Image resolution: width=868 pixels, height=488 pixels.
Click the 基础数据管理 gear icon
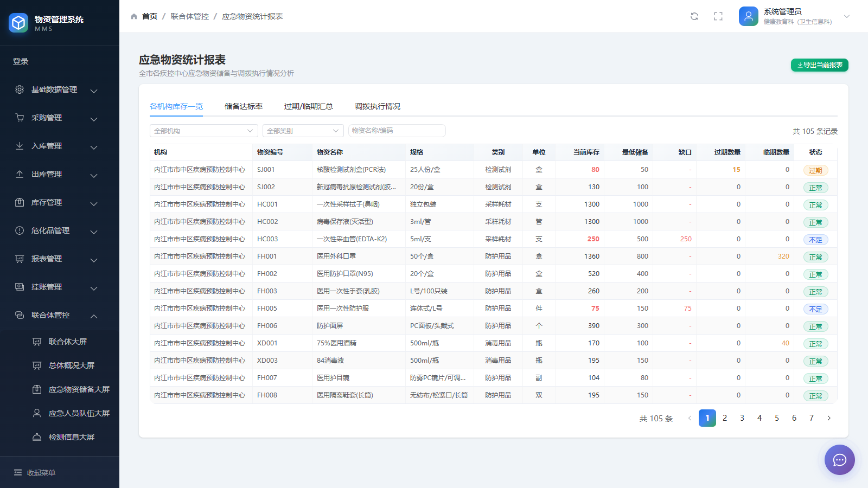pyautogui.click(x=20, y=89)
